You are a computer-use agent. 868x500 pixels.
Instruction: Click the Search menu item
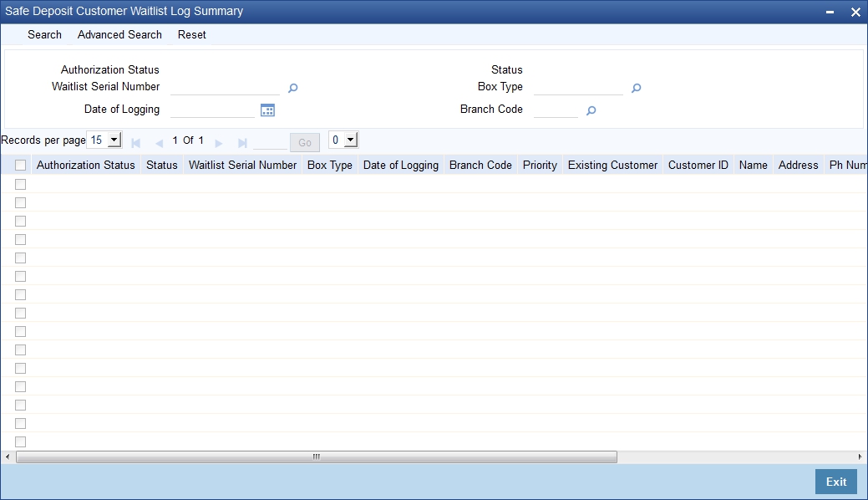point(45,34)
